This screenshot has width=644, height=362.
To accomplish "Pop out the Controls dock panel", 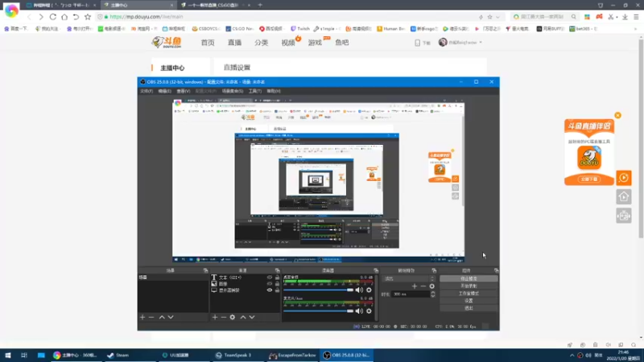I will coord(496,270).
